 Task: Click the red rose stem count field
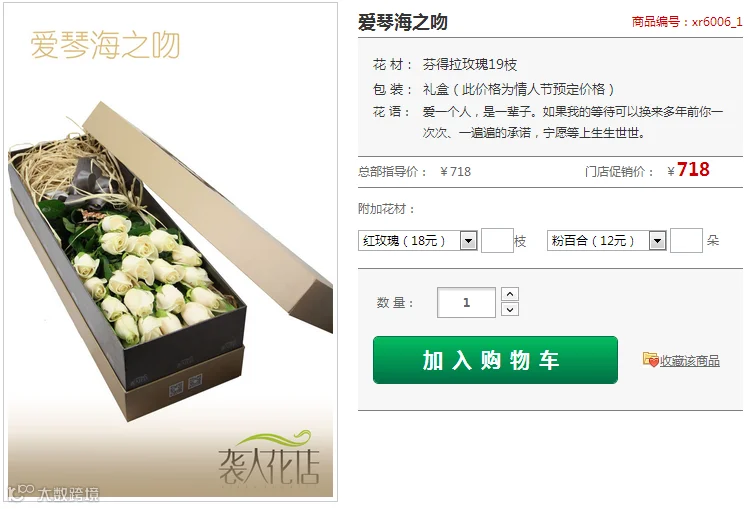[497, 241]
